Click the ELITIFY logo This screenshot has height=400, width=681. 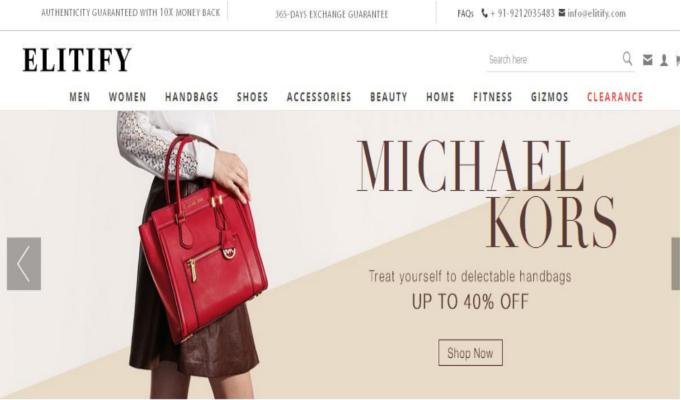click(x=77, y=60)
